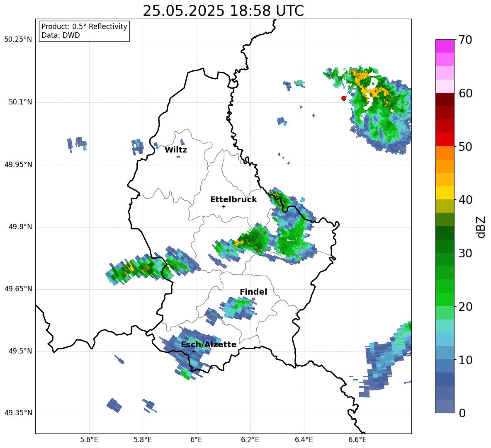Click the 50.25°N latitude label

point(18,40)
